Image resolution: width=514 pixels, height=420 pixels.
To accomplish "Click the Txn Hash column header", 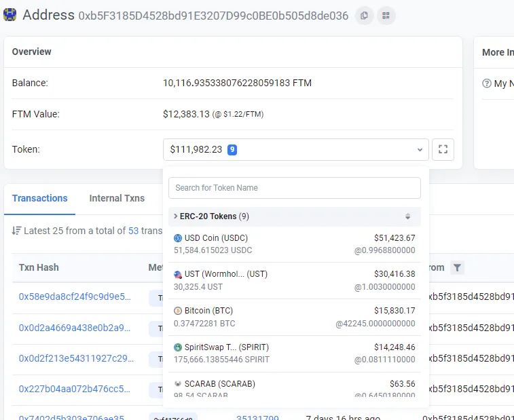I will pos(39,267).
